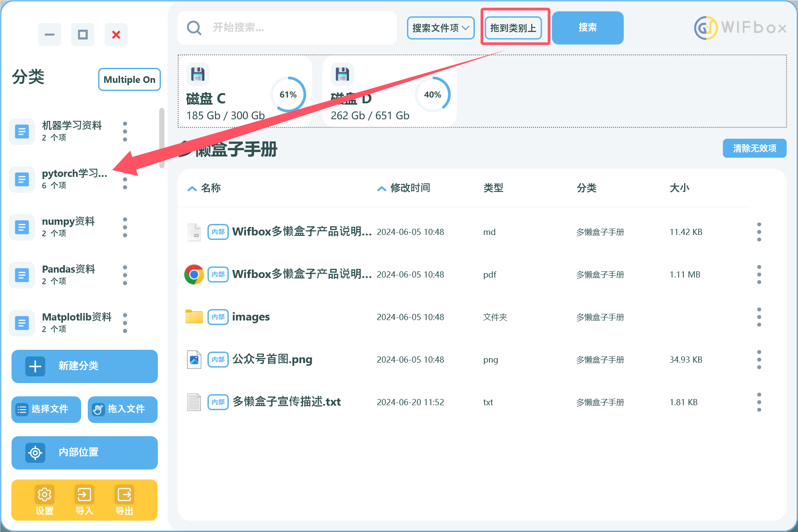Click the 新建分类 button
Viewport: 798px width, 532px height.
coord(85,366)
